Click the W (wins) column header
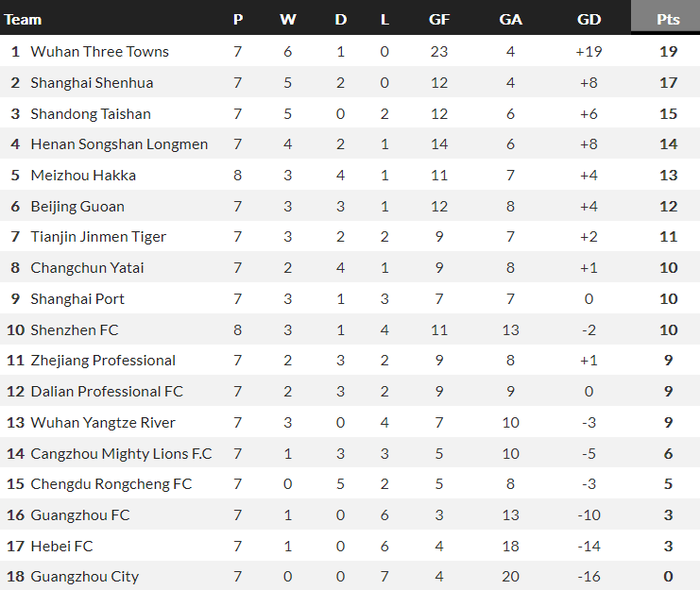The height and width of the screenshot is (590, 700). point(288,19)
